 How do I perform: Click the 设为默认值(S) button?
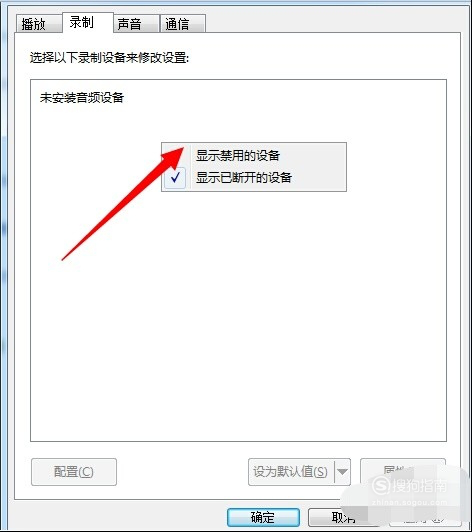coord(291,472)
